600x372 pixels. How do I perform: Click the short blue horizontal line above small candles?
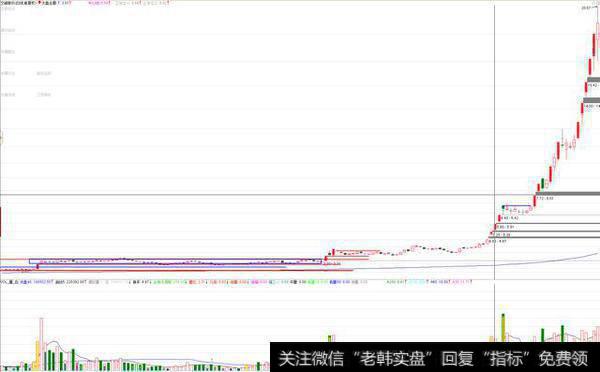point(518,206)
